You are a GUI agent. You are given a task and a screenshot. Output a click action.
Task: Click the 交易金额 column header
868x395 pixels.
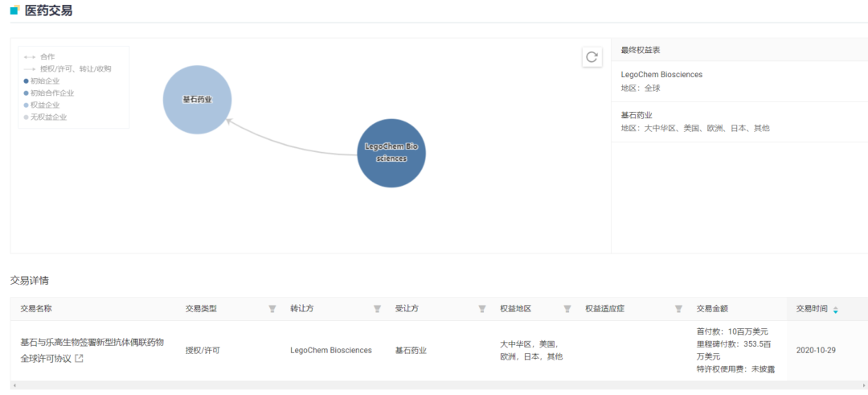pyautogui.click(x=712, y=309)
